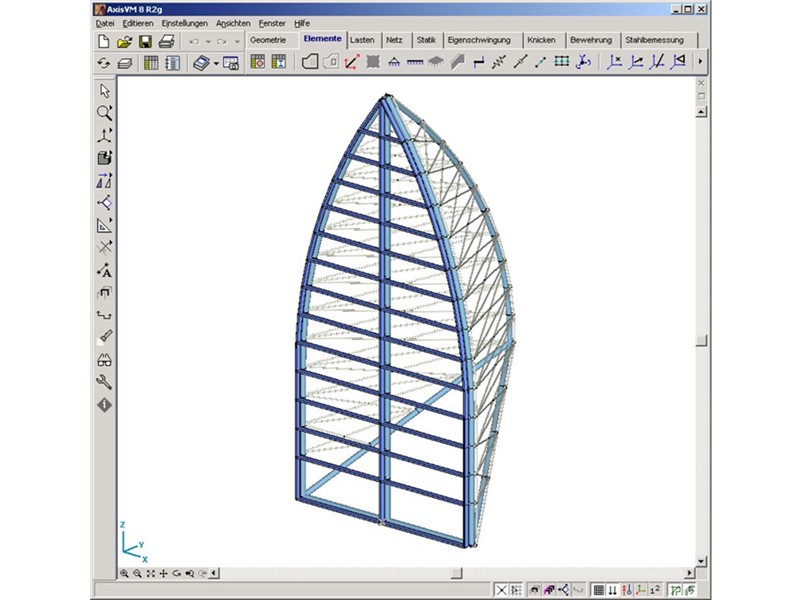Expand the layer manager dropdown arrow
800x600 pixels.
point(215,63)
